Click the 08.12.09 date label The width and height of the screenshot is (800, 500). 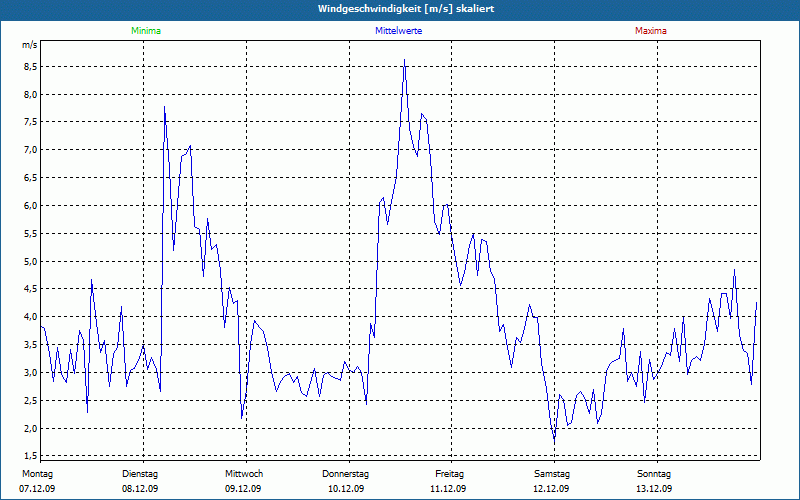click(x=140, y=489)
